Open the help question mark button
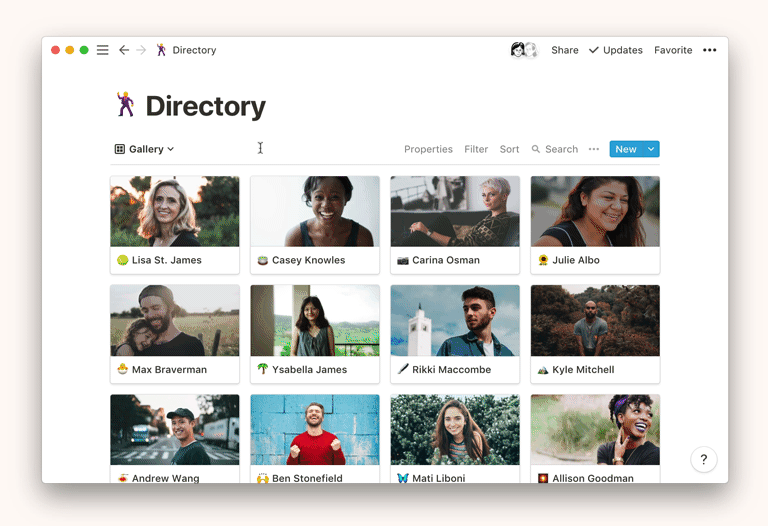Screen dimensions: 768x526 pyautogui.click(x=703, y=459)
